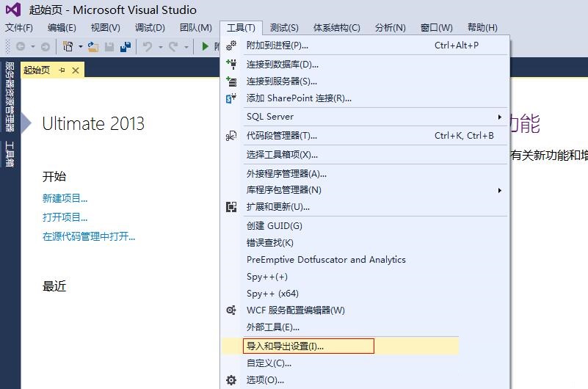
Task: Open the 团队(M) menu
Action: tap(196, 28)
